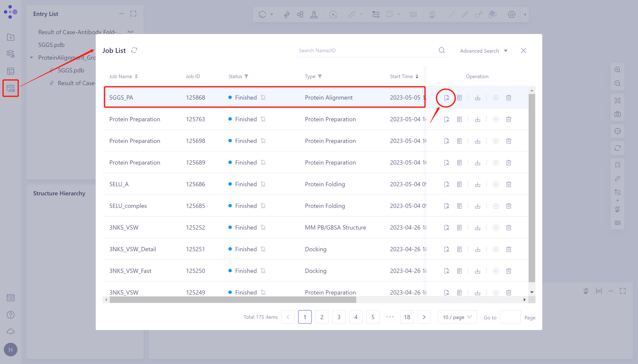The width and height of the screenshot is (638, 364).
Task: Delete the 5ELU_A job via trash icon
Action: [509, 185]
